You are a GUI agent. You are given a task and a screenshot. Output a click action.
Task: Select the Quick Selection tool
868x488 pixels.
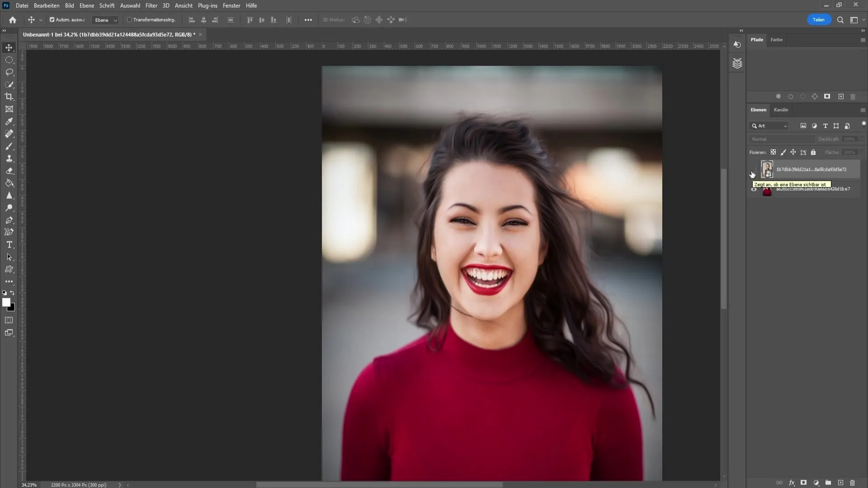[9, 84]
